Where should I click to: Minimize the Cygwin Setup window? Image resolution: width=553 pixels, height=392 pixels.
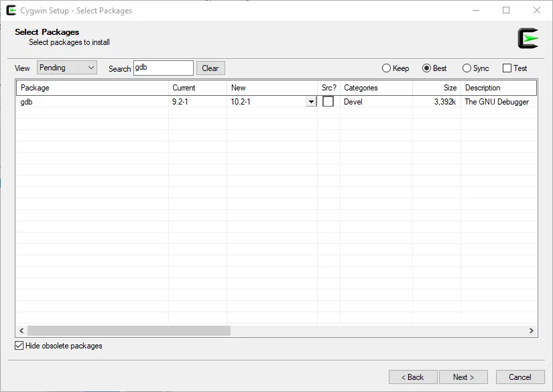(x=476, y=10)
